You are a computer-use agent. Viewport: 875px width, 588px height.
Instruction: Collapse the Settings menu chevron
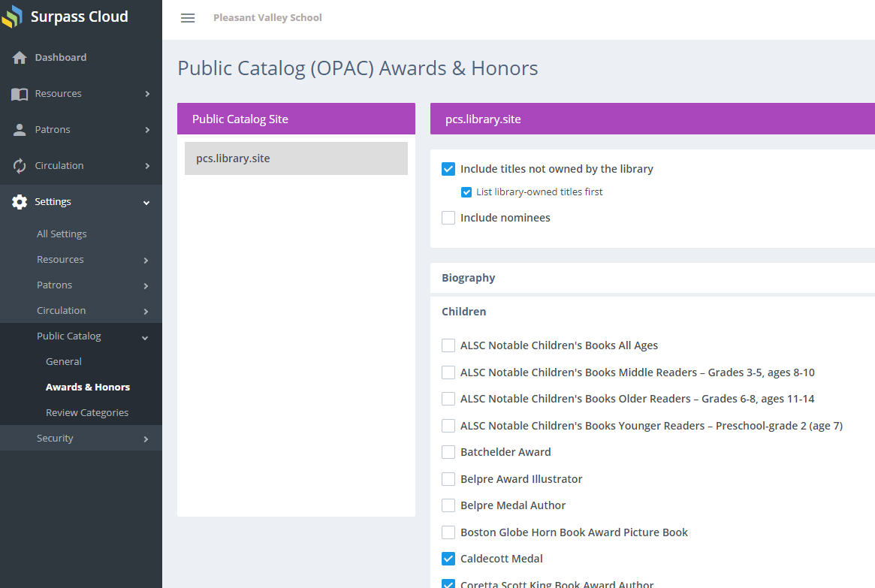coord(146,203)
